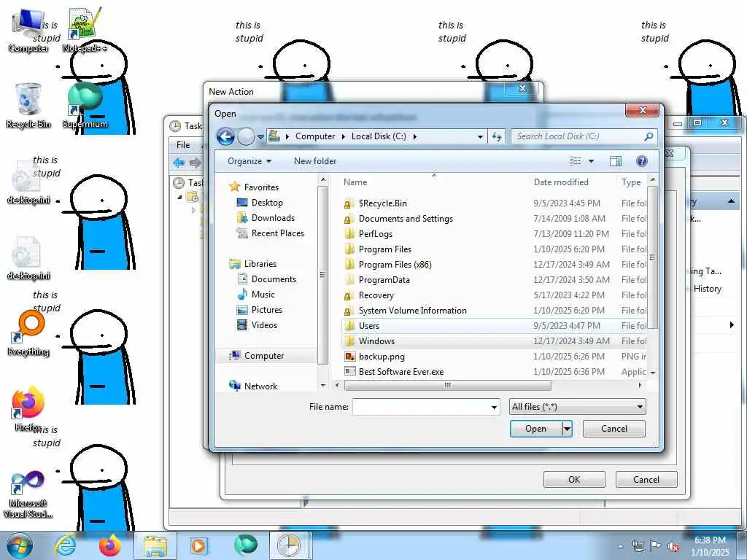
Task: Select the Everything desktop shortcut
Action: (x=28, y=333)
